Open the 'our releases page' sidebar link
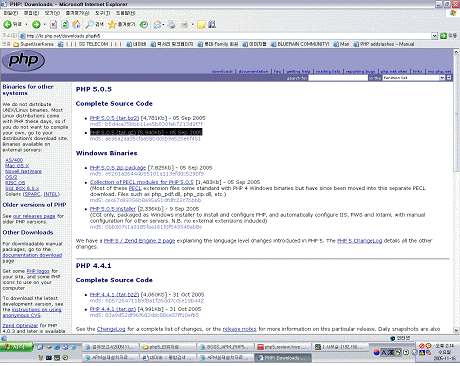The image size is (460, 366). (x=34, y=216)
